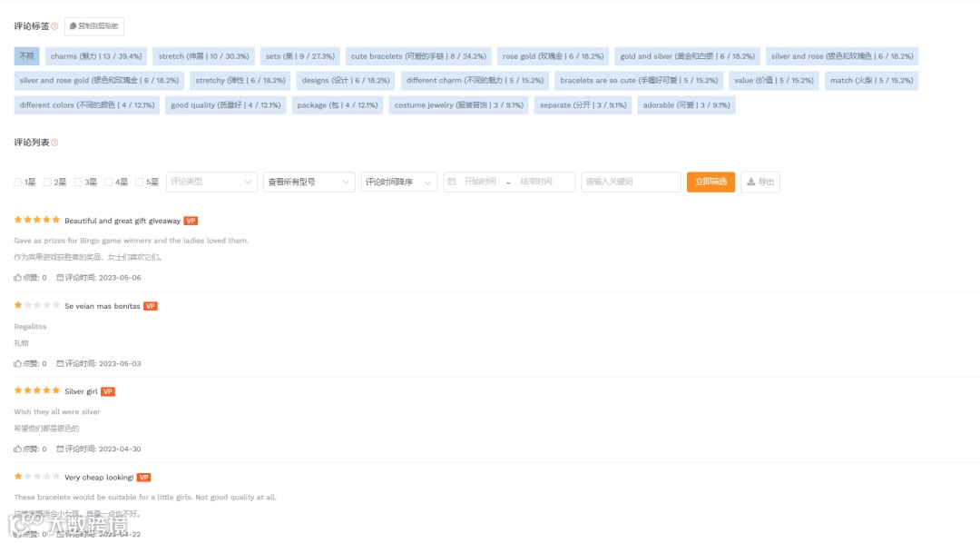This screenshot has height=543, width=980.
Task: Click VP badge on Silver girl review
Action: [108, 391]
